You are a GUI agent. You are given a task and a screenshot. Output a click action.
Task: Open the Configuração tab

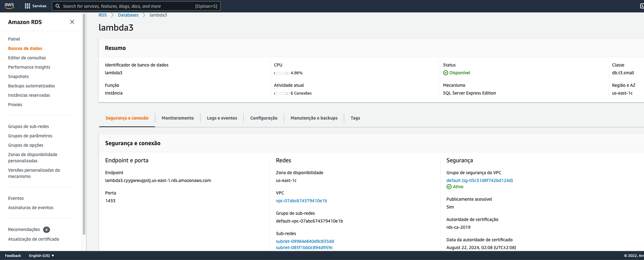click(x=264, y=118)
